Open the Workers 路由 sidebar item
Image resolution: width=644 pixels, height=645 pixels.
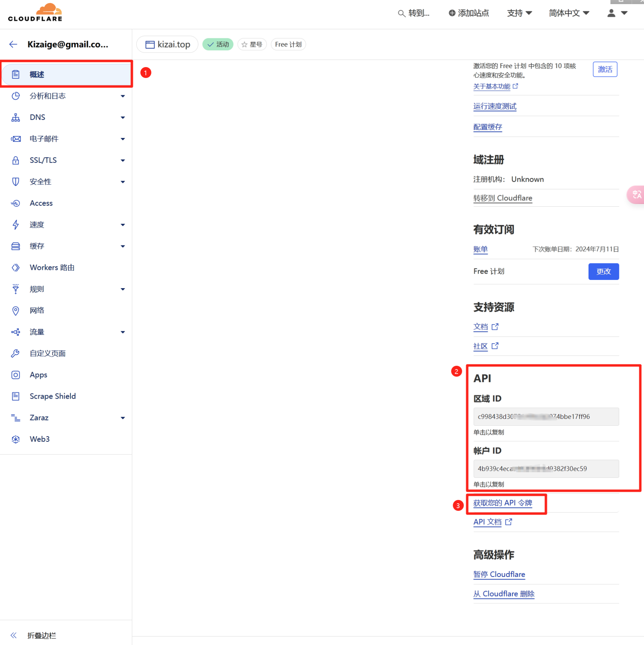(x=66, y=268)
